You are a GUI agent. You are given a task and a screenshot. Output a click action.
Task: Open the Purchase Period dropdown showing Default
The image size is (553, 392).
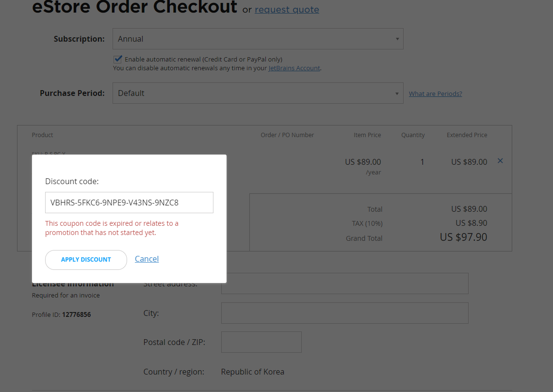[258, 93]
